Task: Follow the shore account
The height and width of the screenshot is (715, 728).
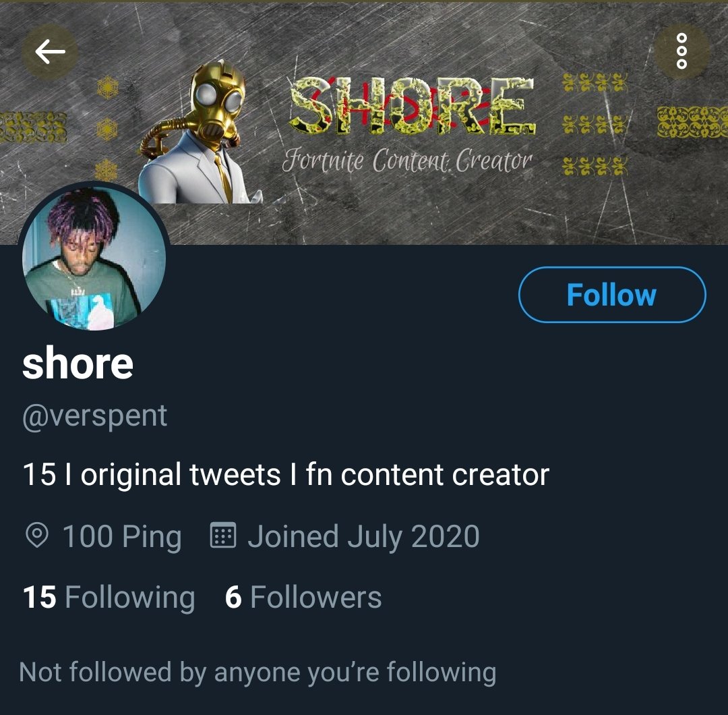Action: click(611, 295)
